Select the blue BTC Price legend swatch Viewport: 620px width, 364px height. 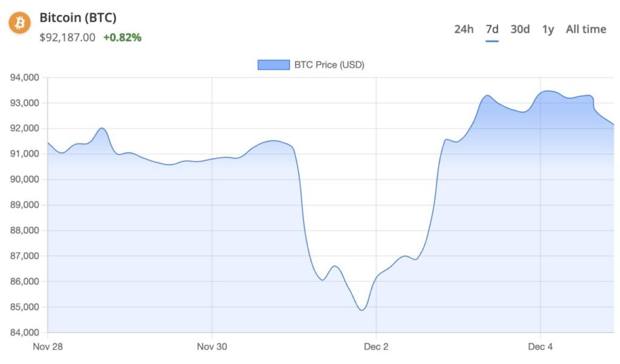pos(272,64)
